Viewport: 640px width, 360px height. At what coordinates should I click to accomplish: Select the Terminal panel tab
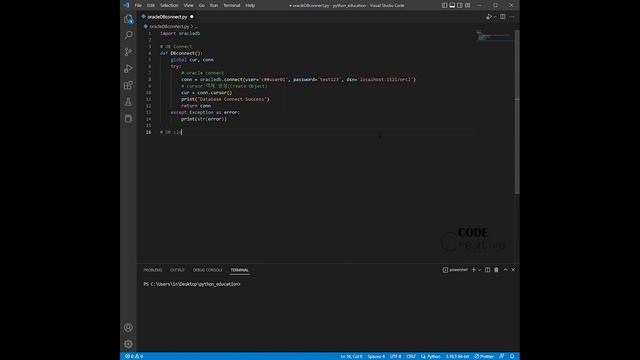coord(239,270)
